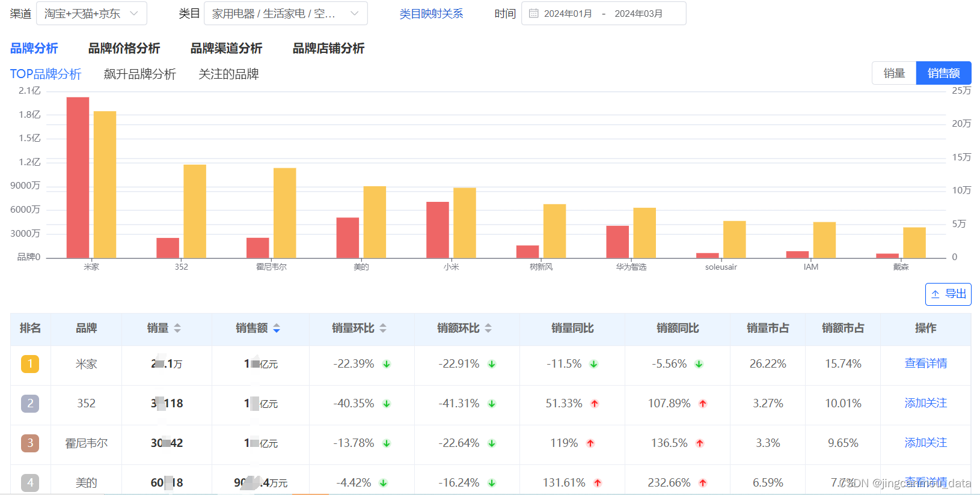Image resolution: width=980 pixels, height=495 pixels.
Task: Click the 米家 brand name cell
Action: point(86,364)
